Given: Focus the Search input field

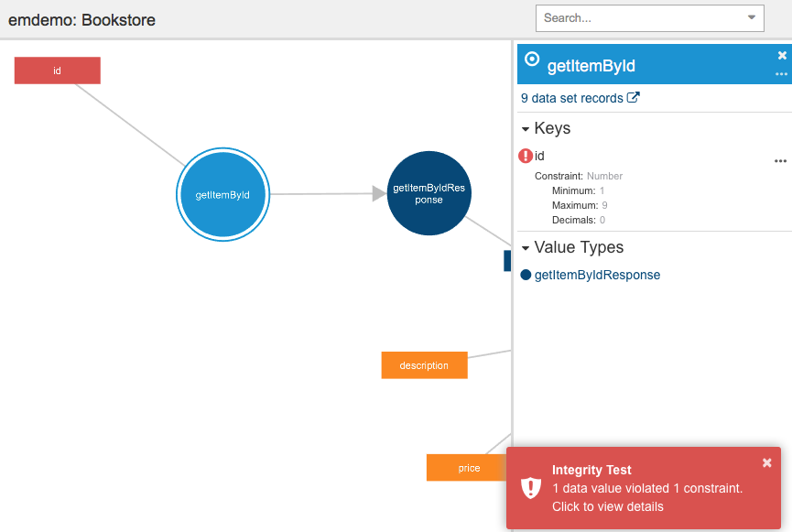Looking at the screenshot, I should [649, 18].
